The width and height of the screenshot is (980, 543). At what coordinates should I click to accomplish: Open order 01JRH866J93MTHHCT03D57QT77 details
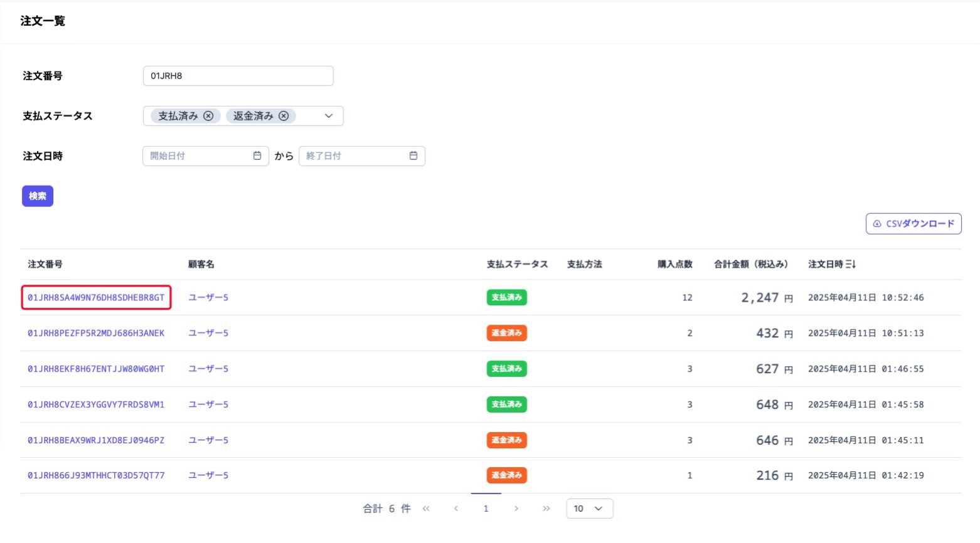95,475
